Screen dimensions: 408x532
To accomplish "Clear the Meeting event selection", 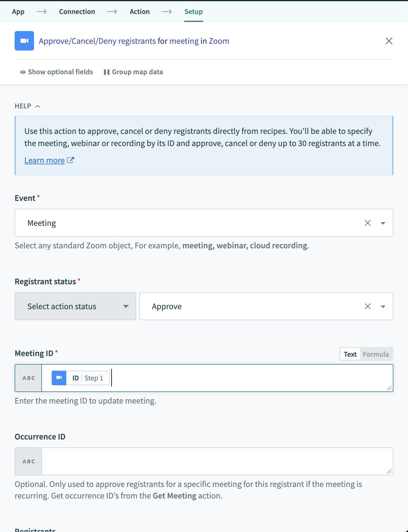I will point(368,223).
